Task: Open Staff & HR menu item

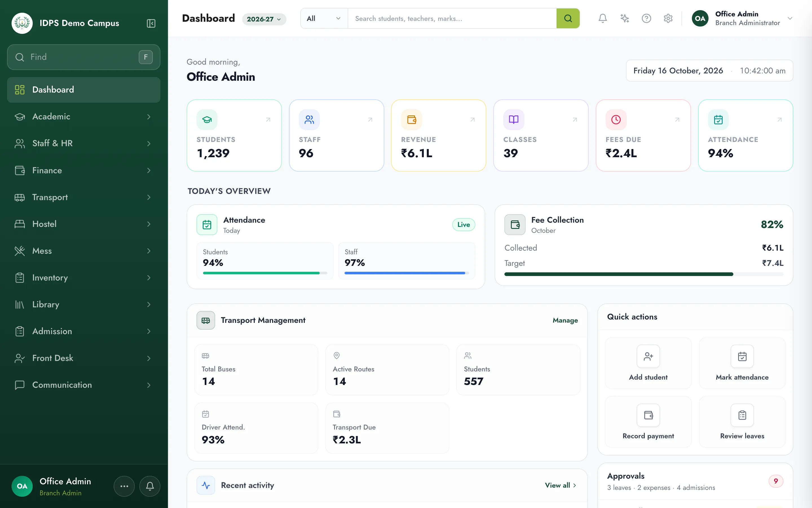Action: tap(83, 143)
